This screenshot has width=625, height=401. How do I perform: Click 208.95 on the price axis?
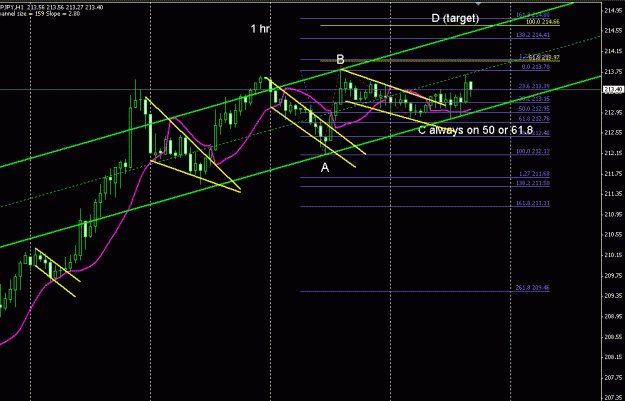(x=614, y=316)
